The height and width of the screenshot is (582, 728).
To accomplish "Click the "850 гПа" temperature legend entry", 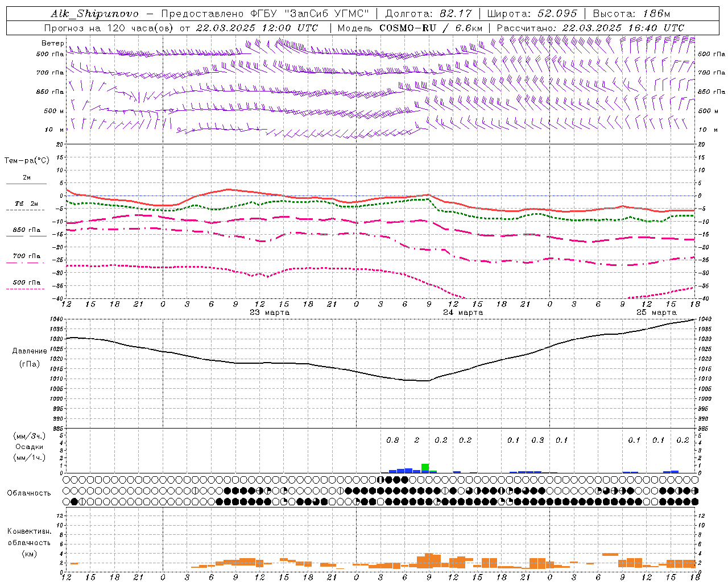I will click(x=26, y=230).
